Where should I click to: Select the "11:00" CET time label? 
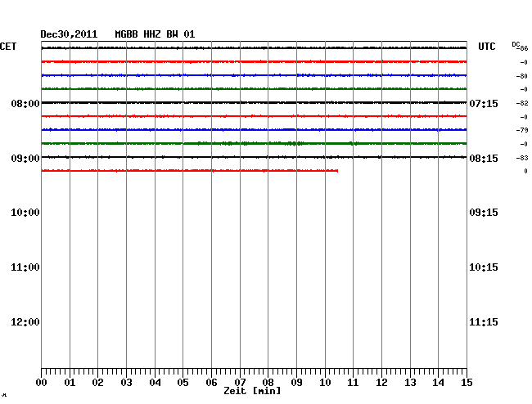point(25,267)
